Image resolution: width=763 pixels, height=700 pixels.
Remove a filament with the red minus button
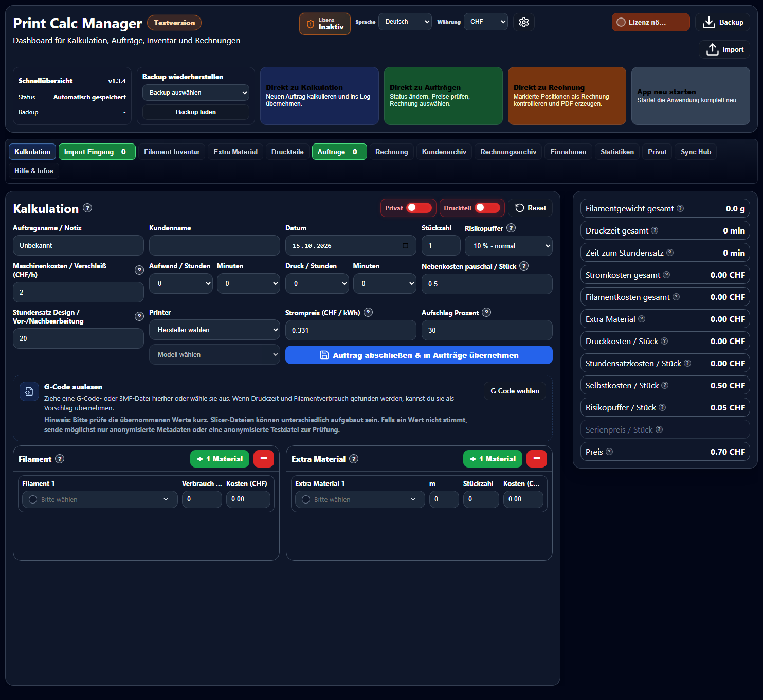[264, 459]
